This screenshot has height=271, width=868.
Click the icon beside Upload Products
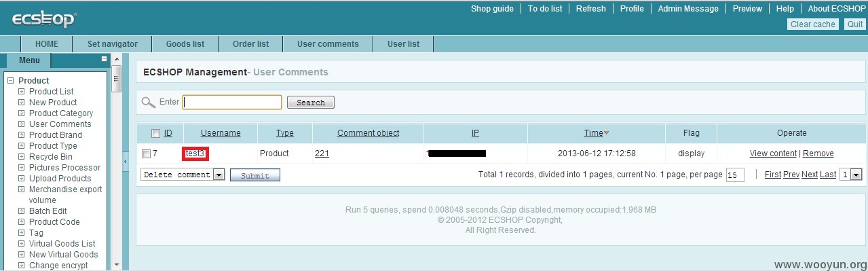point(21,179)
